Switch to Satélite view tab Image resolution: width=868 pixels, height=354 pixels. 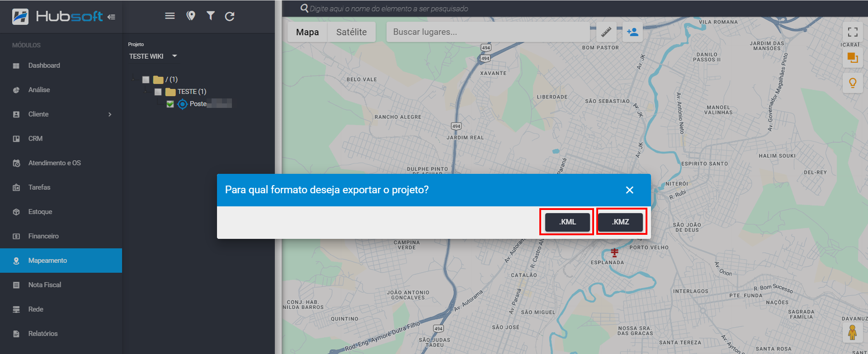[x=351, y=32]
